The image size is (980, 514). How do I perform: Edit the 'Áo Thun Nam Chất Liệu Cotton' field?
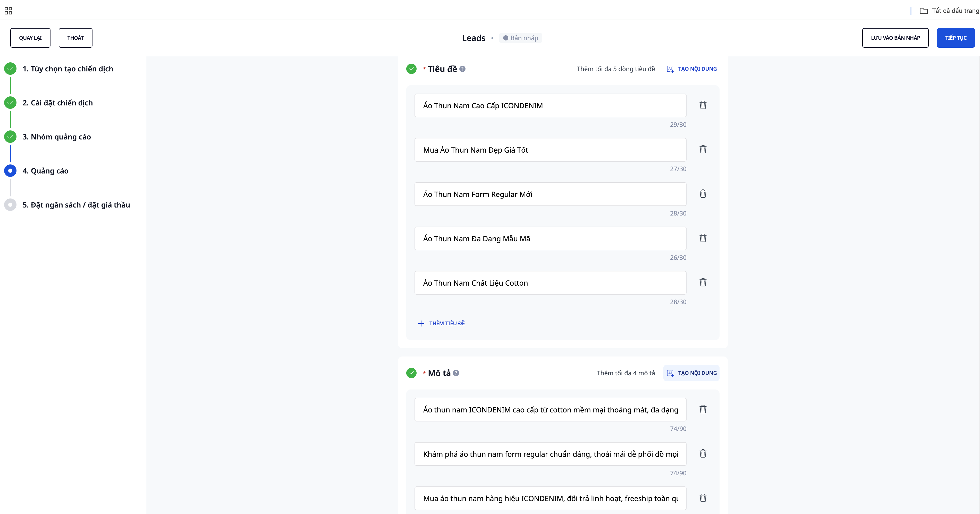pos(550,283)
